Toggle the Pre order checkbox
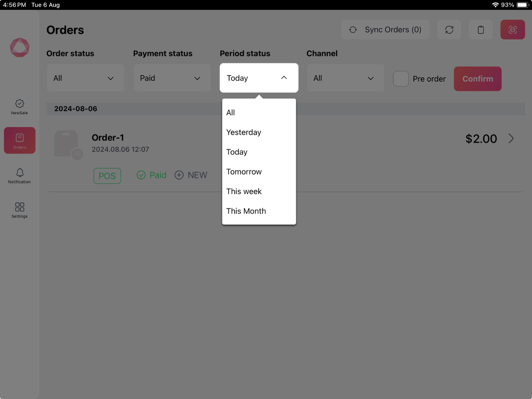Screen dimensions: 532x399 click(400, 79)
